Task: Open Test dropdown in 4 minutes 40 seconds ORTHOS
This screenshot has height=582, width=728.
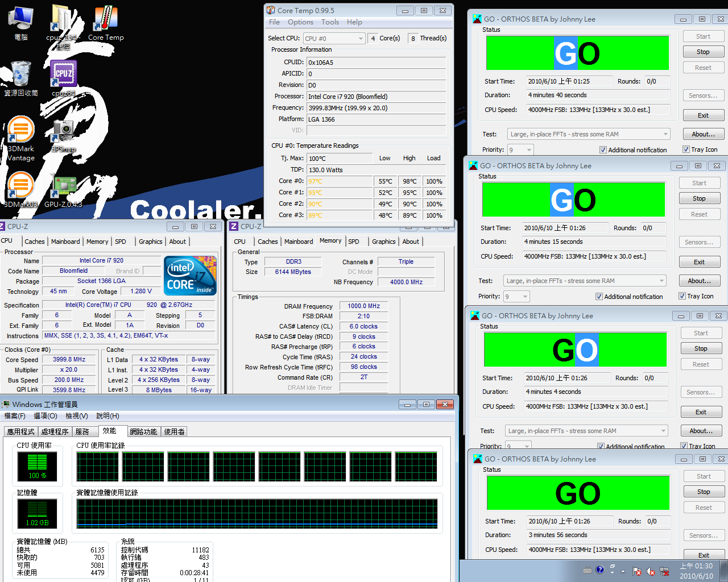Action: click(x=589, y=134)
